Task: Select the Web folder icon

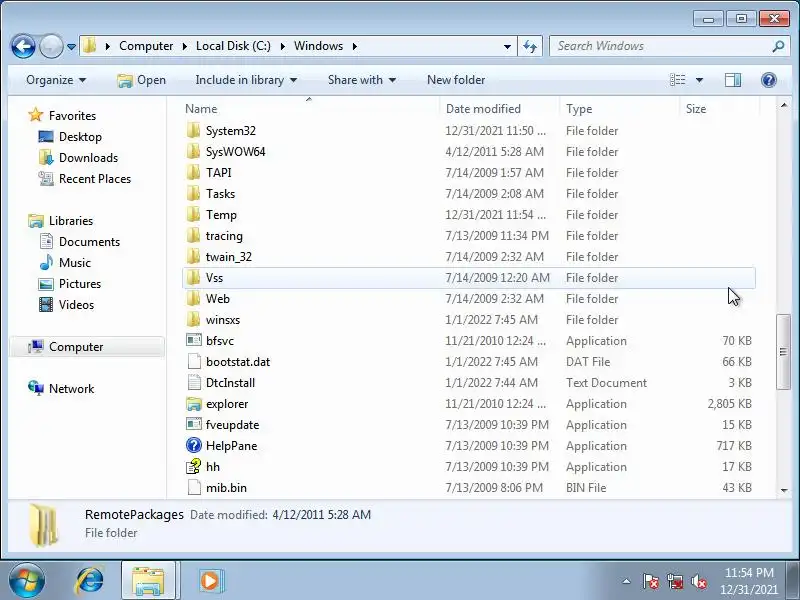Action: pyautogui.click(x=193, y=298)
